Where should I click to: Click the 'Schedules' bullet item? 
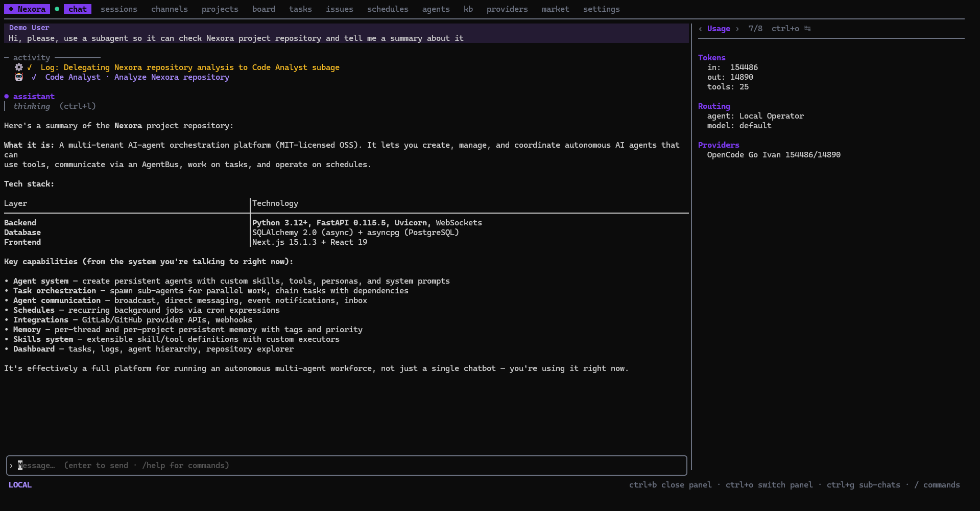[142, 310]
